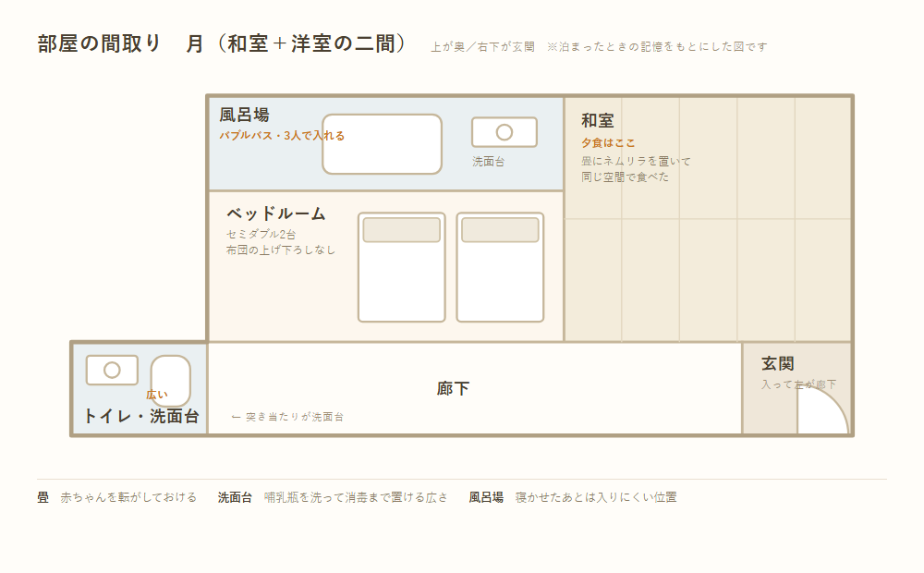Click the 玄関 entrance label
Viewport: 924px width, 573px height.
tap(778, 364)
